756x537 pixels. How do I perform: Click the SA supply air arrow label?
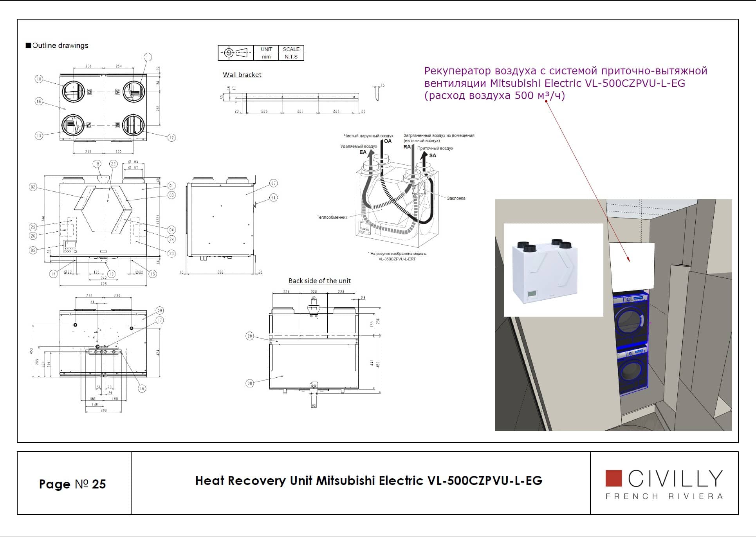(433, 155)
